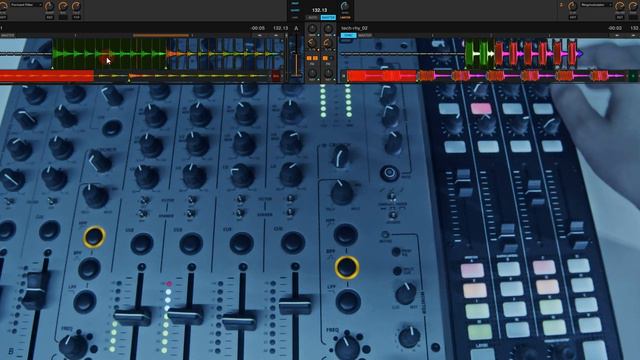Select the deck letter A label
Viewport: 640px width, 360px height.
(x=296, y=28)
